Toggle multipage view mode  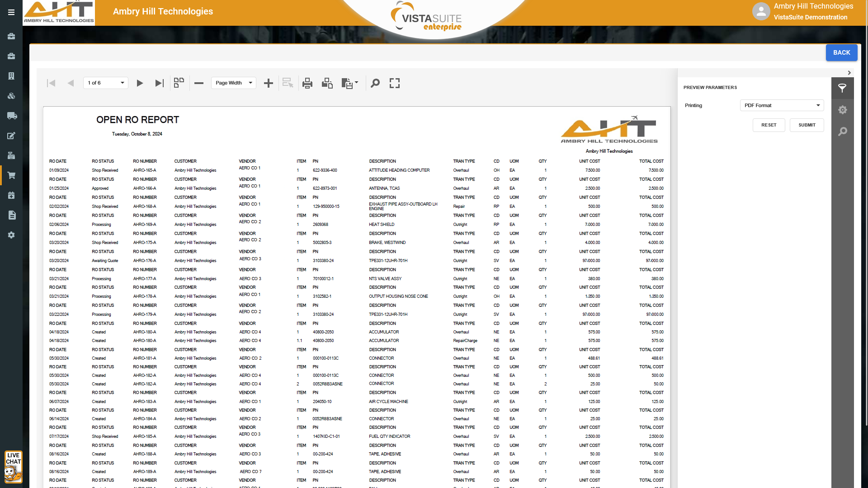[179, 83]
